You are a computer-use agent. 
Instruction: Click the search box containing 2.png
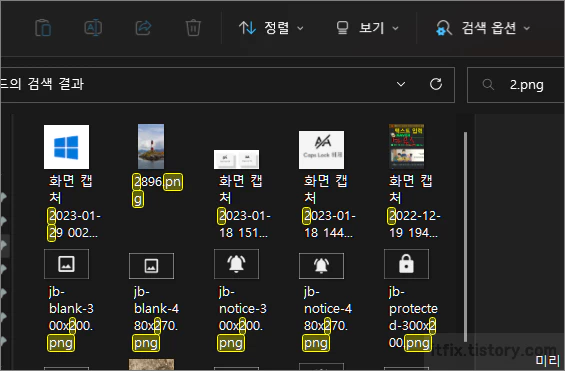(x=516, y=85)
